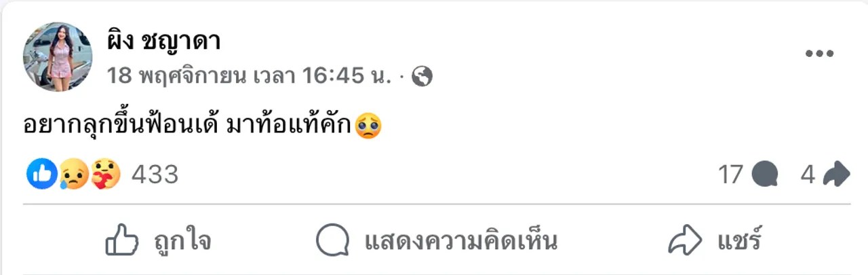
Task: Click the comment bubble icon beside 17
Action: click(765, 175)
